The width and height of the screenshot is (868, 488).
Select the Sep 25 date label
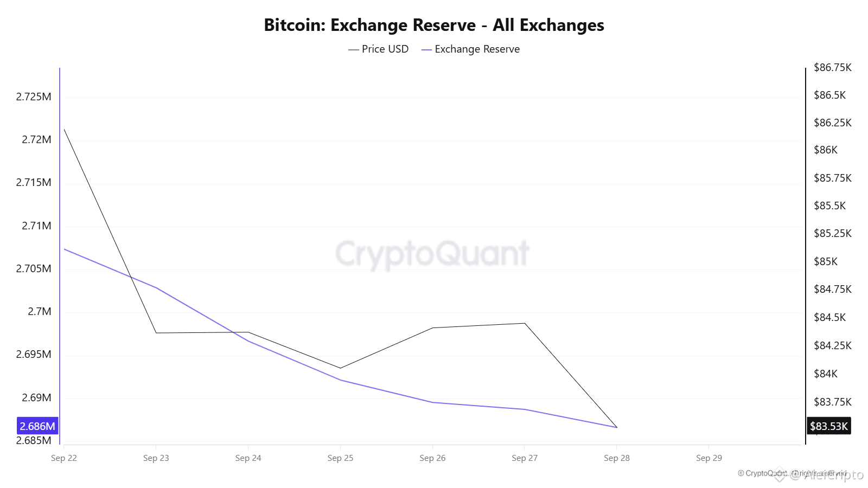pos(340,458)
